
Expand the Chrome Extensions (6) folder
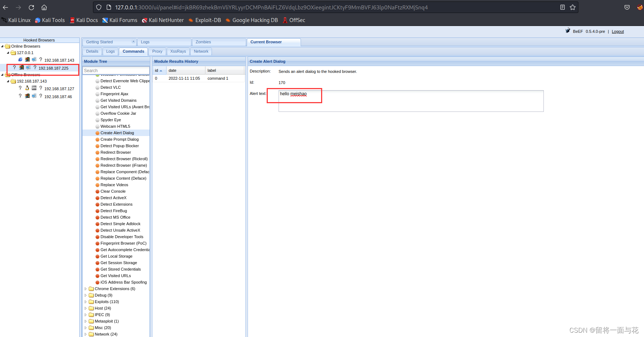[85, 289]
